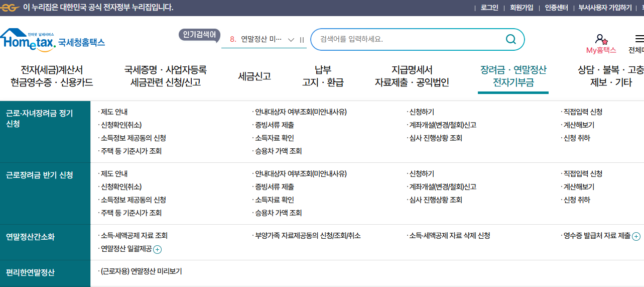Open 세금신고 menu

[254, 76]
